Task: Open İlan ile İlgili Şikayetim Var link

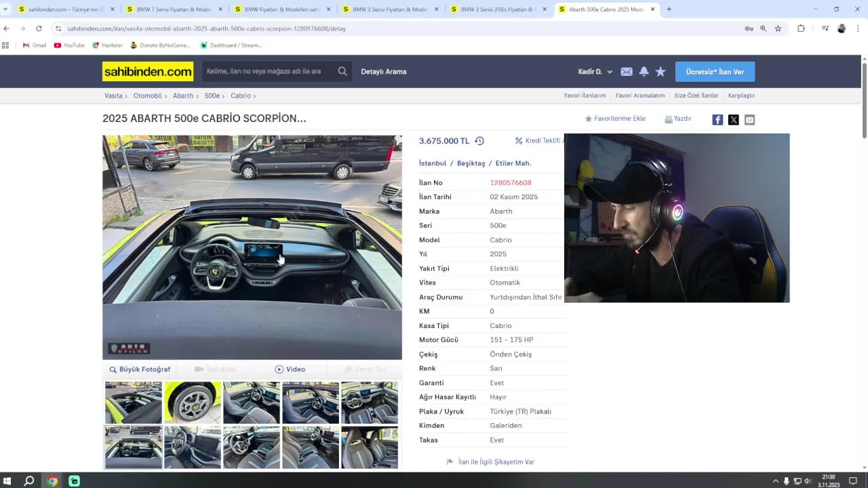Action: point(490,462)
